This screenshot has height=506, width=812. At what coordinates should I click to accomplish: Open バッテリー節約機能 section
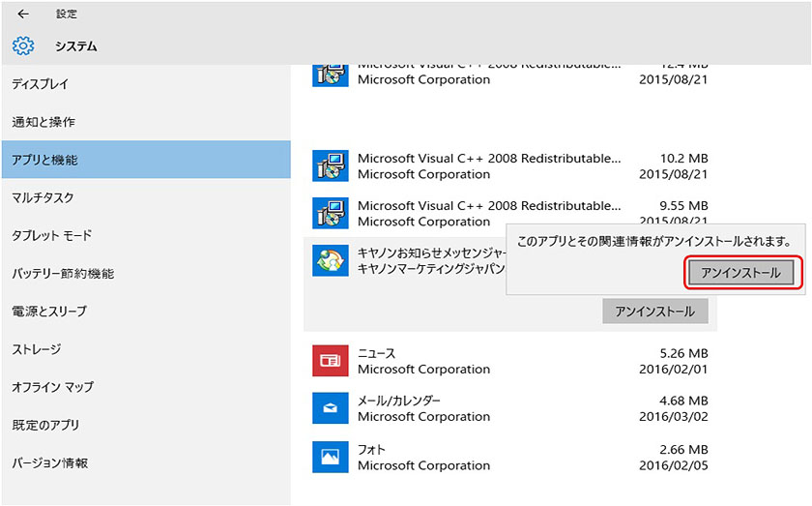click(x=63, y=274)
